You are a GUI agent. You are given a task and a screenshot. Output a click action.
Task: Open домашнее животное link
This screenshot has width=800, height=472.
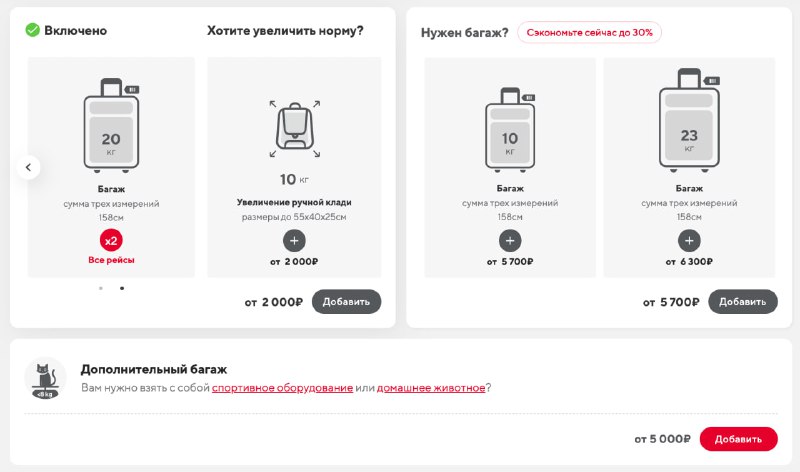click(431, 388)
